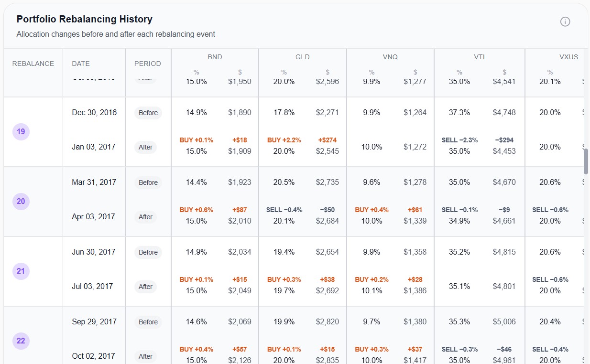Open the info tooltip icon
This screenshot has height=364, width=590.
565,21
